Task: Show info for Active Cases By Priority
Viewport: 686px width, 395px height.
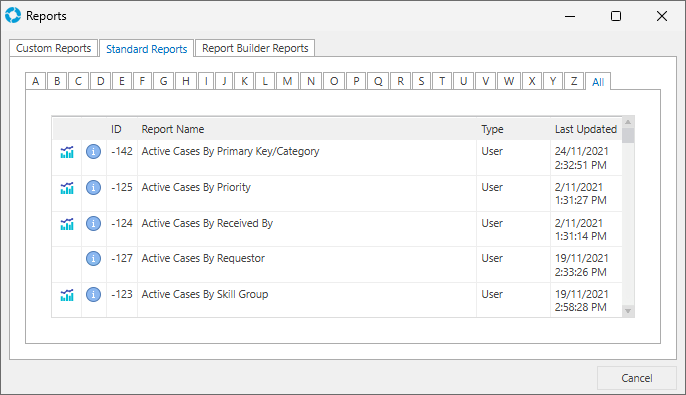Action: [93, 188]
